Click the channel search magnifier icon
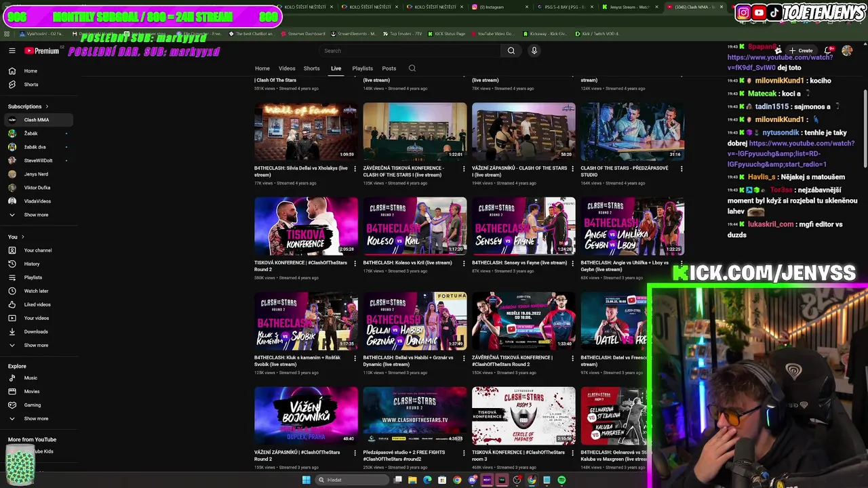 coord(412,68)
